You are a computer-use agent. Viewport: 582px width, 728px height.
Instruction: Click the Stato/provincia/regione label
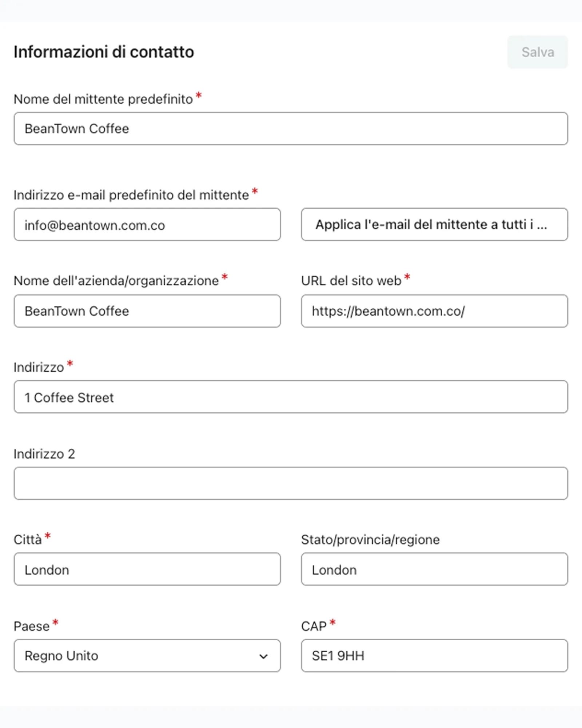(x=370, y=539)
